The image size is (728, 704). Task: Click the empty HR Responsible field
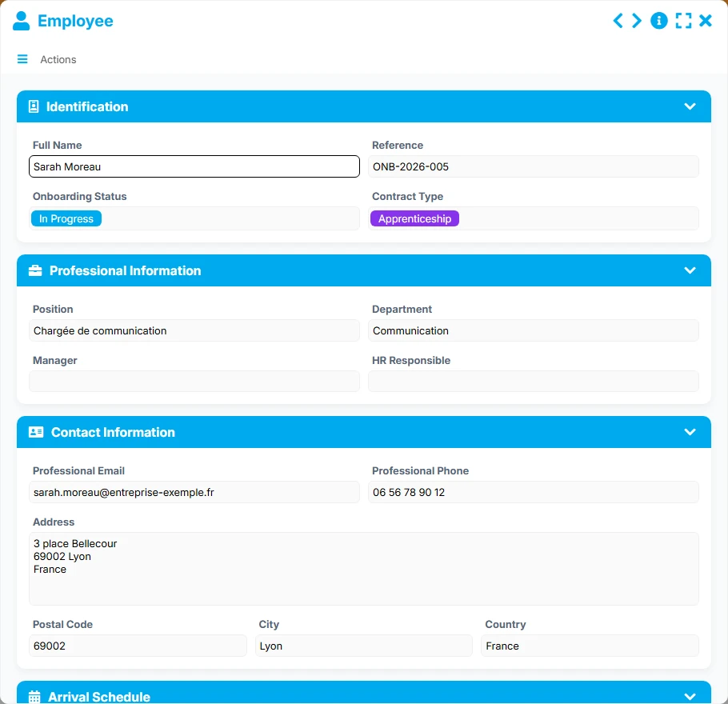click(x=533, y=381)
